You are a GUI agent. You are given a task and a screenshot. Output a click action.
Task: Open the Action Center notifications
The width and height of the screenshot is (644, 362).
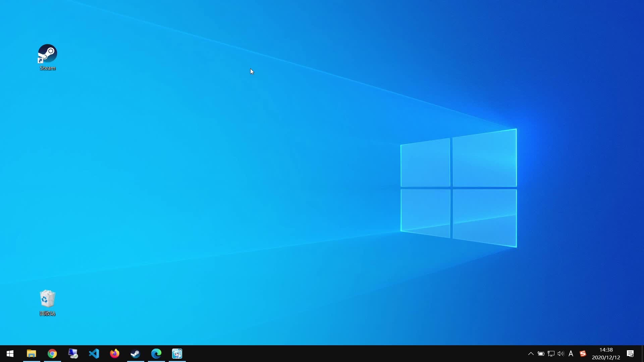(630, 354)
